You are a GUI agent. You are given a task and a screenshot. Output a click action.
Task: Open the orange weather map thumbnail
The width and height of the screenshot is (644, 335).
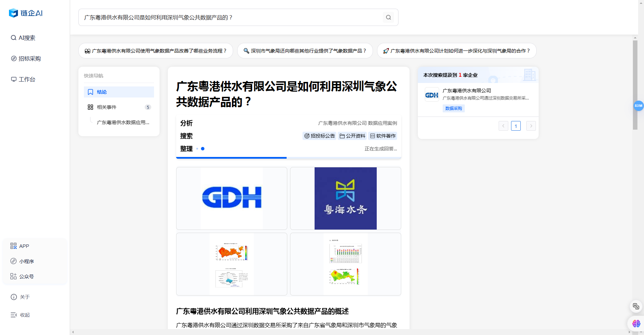232,264
